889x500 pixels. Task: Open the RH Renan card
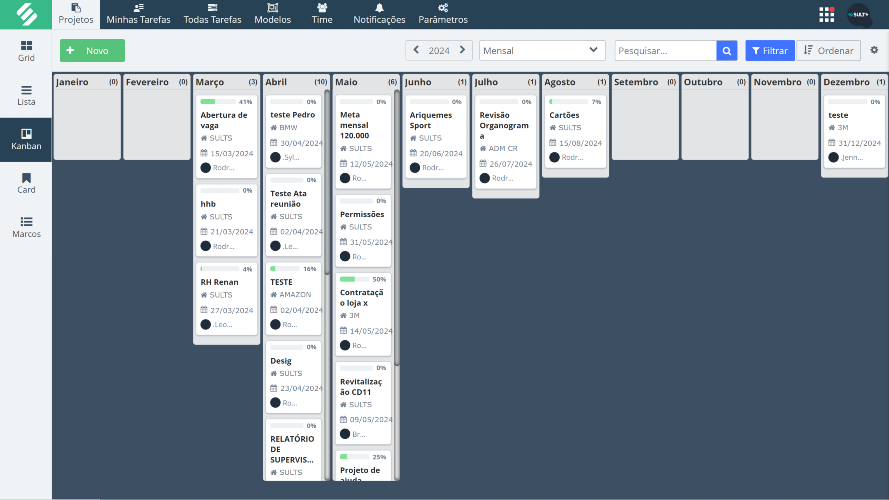(226, 298)
